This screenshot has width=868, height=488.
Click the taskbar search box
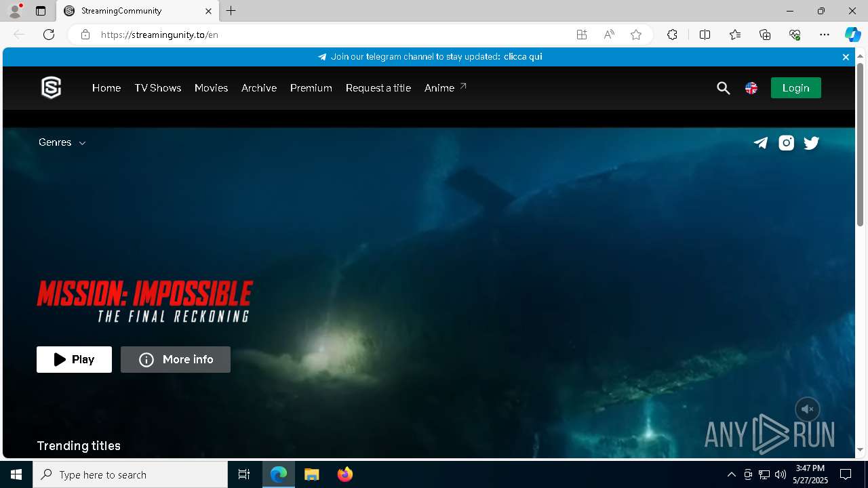click(130, 474)
